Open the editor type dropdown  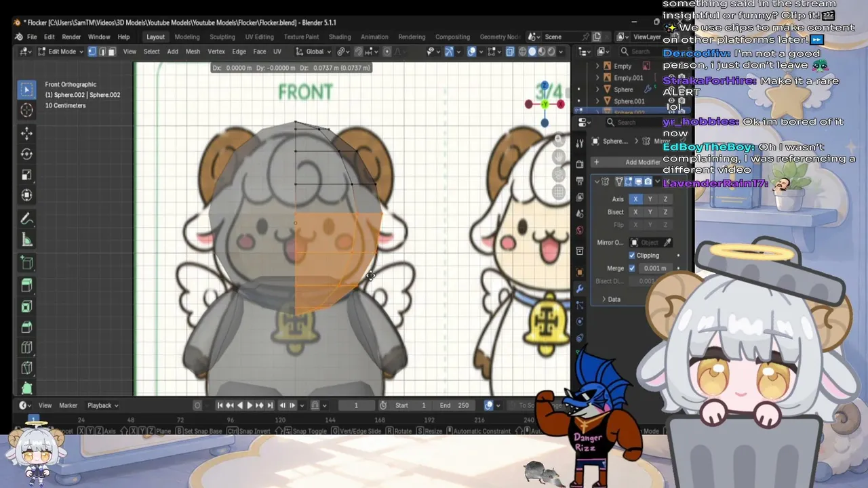click(x=24, y=52)
